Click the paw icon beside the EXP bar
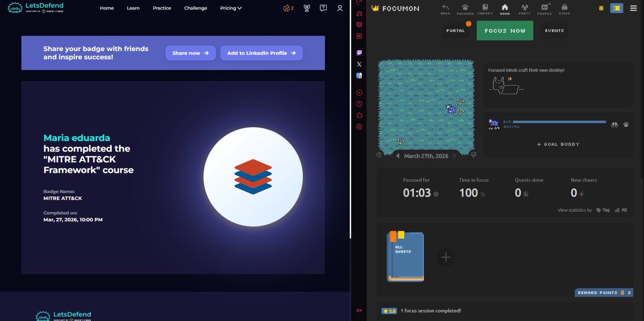 [626, 125]
